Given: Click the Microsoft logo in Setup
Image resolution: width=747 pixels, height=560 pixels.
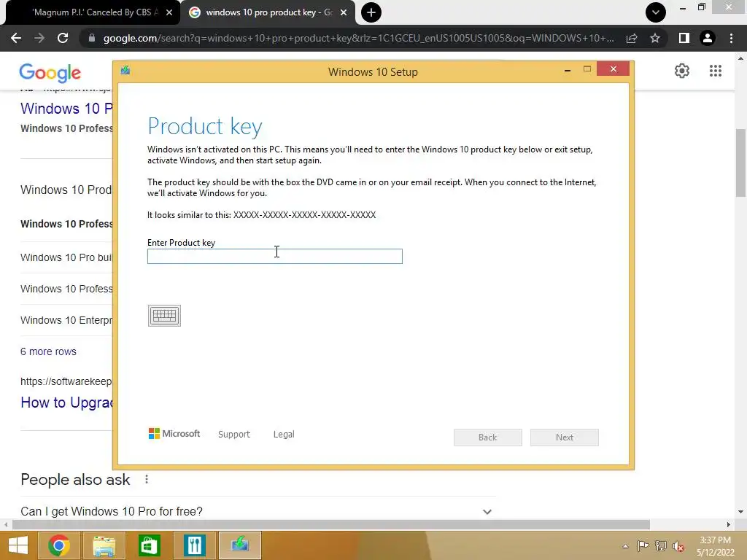Looking at the screenshot, I should [x=174, y=433].
